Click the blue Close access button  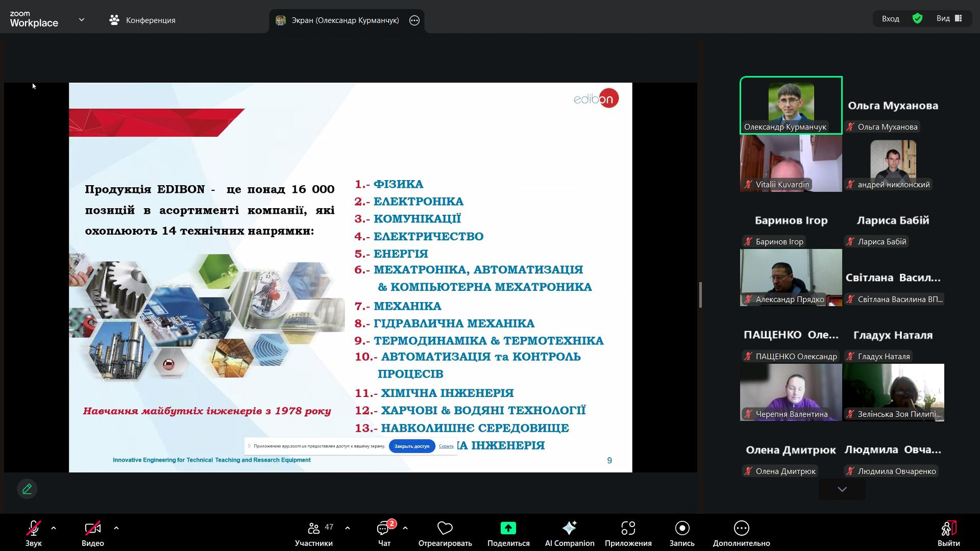pos(411,446)
